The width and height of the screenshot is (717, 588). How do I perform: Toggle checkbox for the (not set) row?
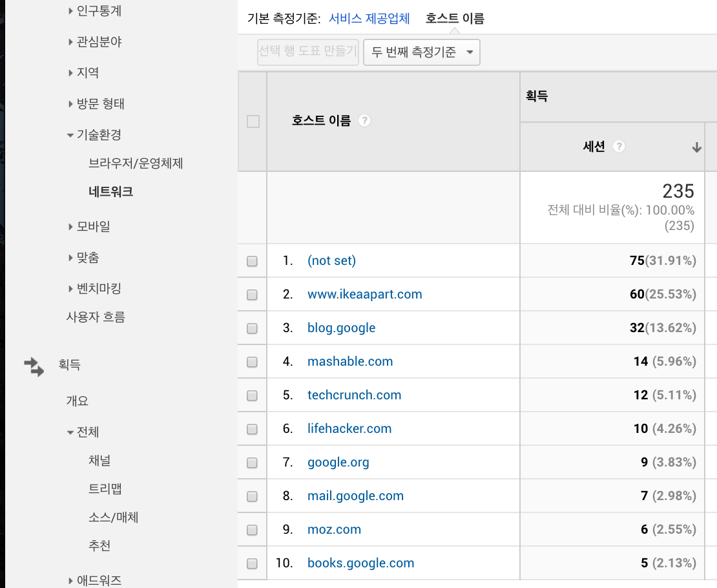click(x=252, y=261)
